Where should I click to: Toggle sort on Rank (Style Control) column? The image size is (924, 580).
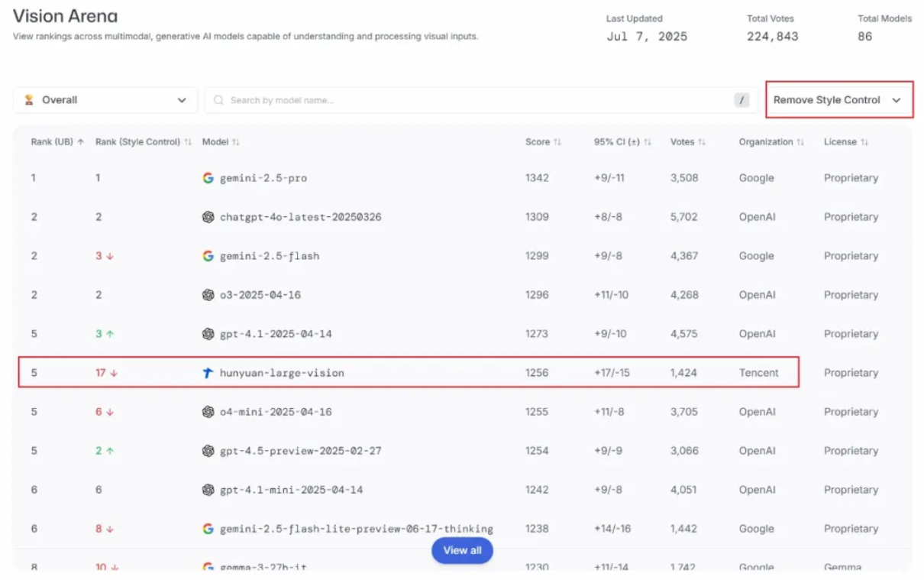[x=188, y=142]
